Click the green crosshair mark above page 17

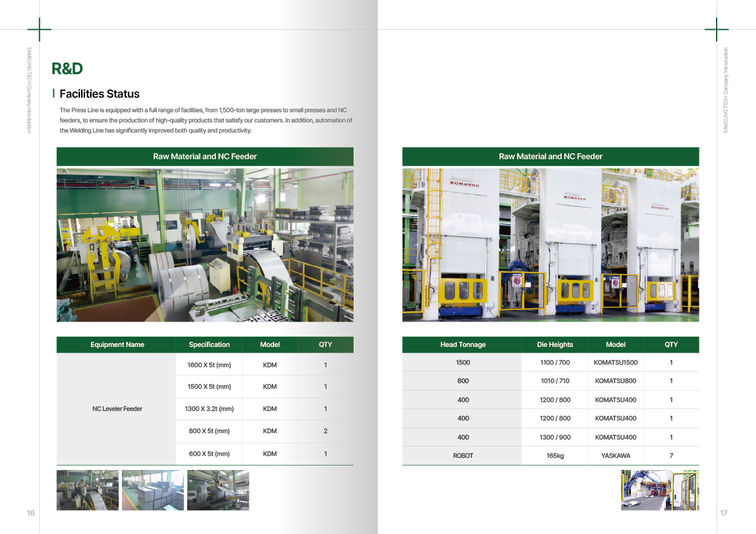click(717, 30)
